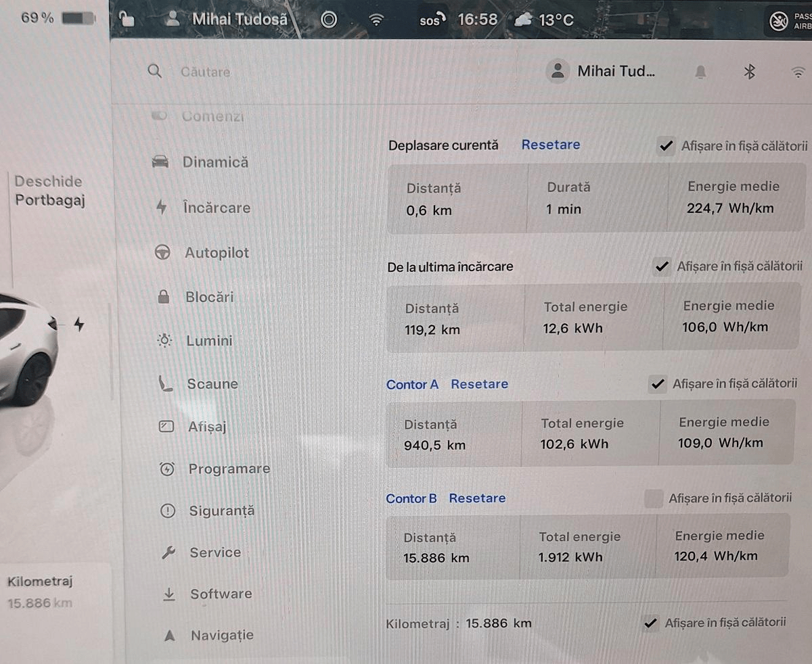Open Bluetooth settings icon

tap(749, 72)
